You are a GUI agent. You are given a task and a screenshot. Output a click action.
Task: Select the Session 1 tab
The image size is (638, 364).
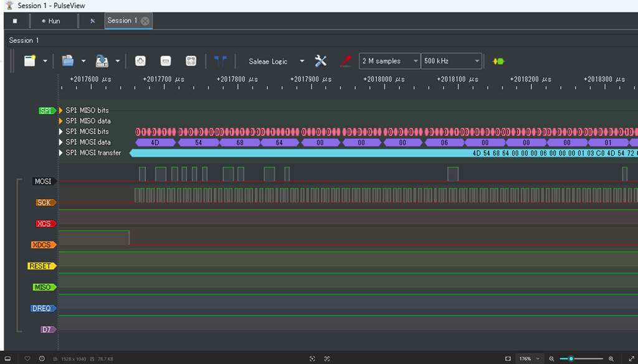[123, 21]
